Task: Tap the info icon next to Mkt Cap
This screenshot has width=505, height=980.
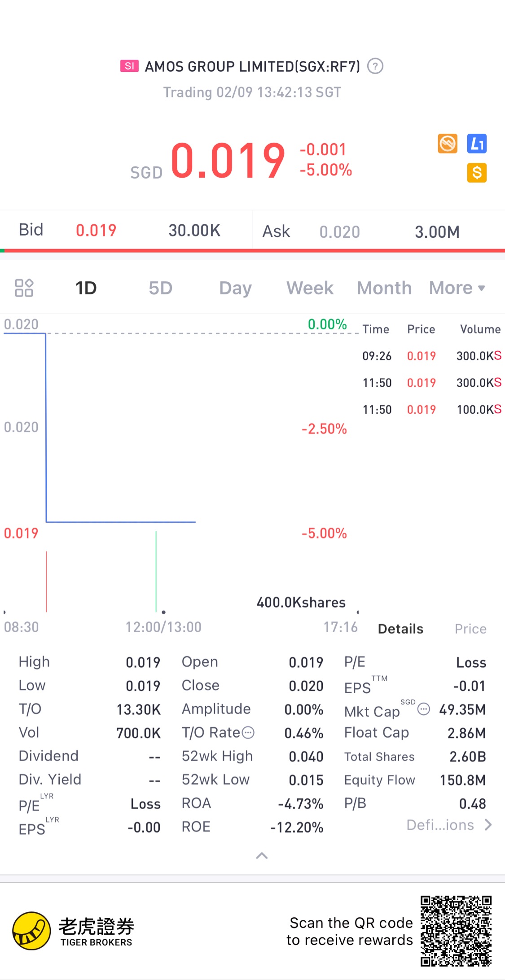Action: click(424, 709)
